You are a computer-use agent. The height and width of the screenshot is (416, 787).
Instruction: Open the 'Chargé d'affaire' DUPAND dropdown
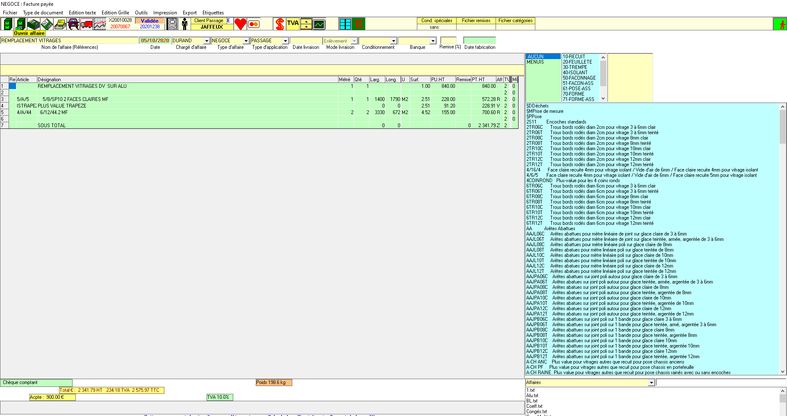pyautogui.click(x=207, y=41)
